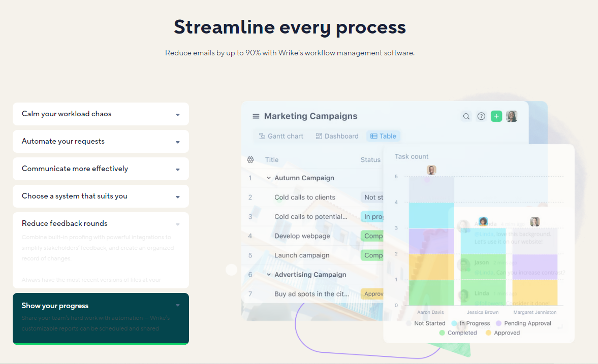Toggle Show your progress section

pos(101,306)
